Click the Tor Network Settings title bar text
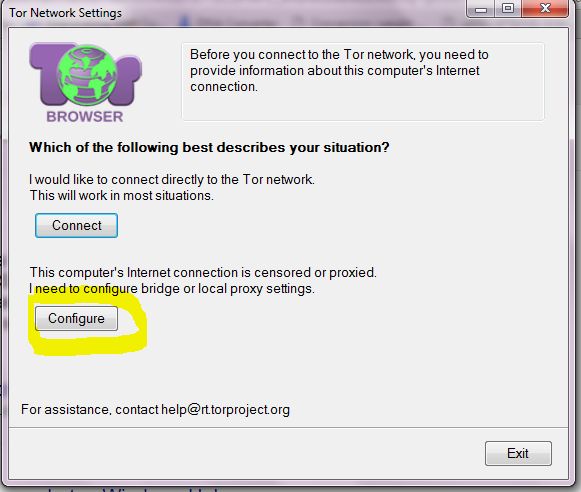Screen dimensions: 581x492 pyautogui.click(x=65, y=13)
